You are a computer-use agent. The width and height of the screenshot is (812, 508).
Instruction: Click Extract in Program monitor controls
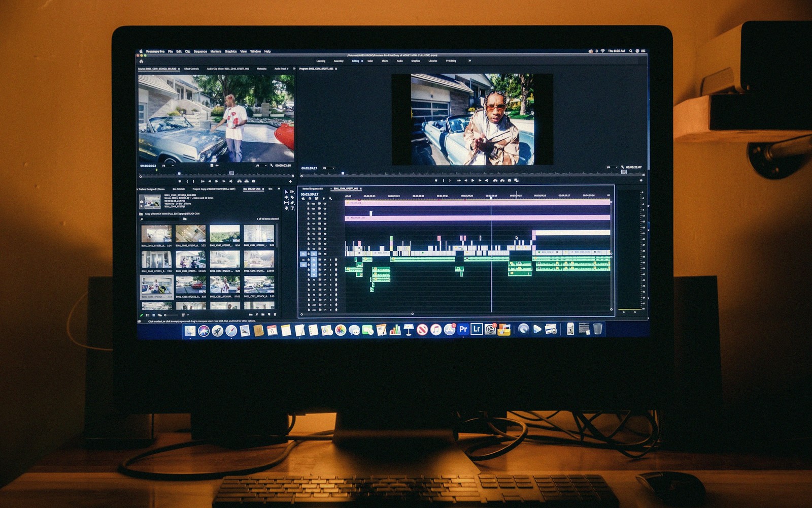[x=502, y=180]
